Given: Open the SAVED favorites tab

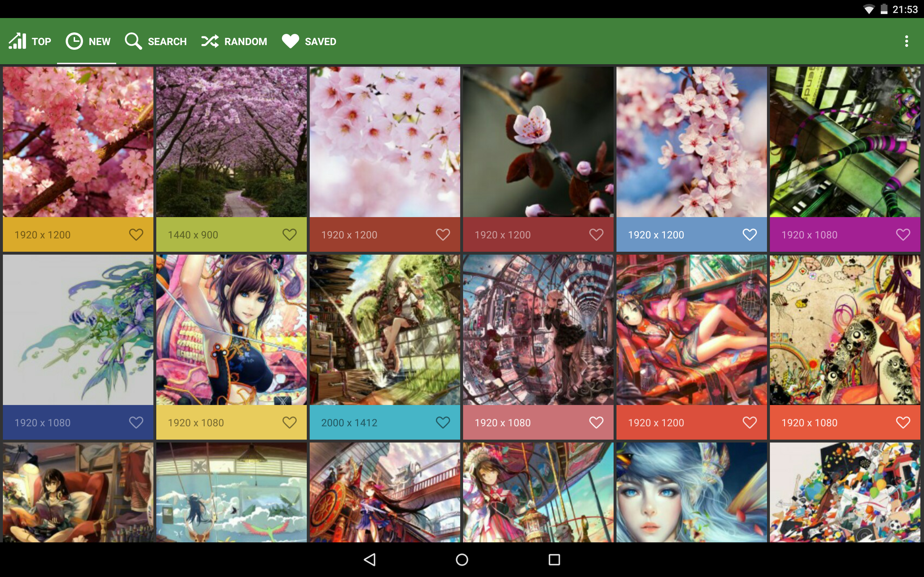Looking at the screenshot, I should [x=309, y=41].
